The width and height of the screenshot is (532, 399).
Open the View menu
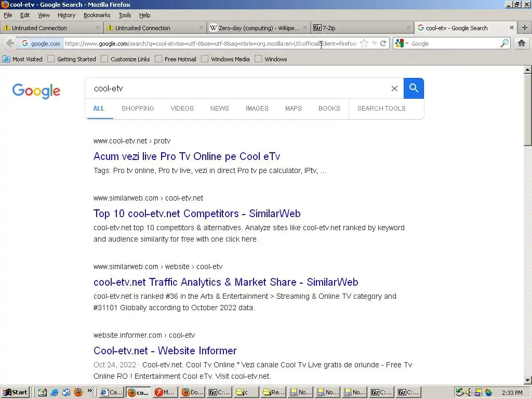point(44,15)
